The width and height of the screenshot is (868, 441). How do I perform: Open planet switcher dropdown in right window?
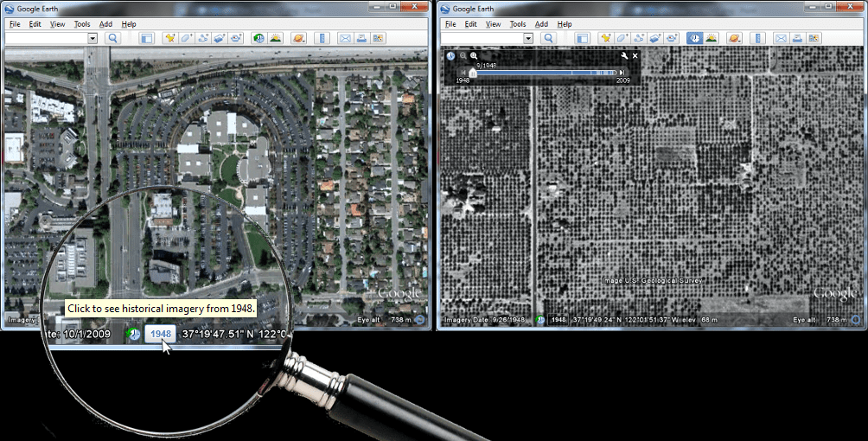tap(734, 38)
